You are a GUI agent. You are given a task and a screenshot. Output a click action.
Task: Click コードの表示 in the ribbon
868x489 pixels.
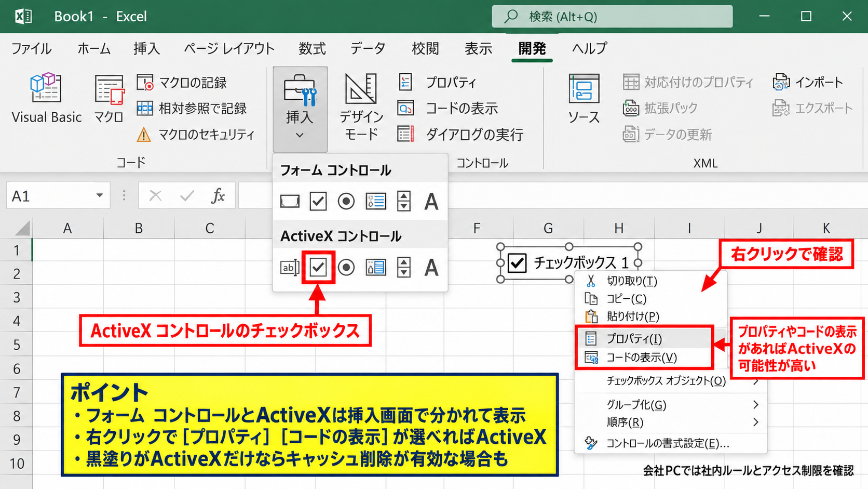coord(447,108)
